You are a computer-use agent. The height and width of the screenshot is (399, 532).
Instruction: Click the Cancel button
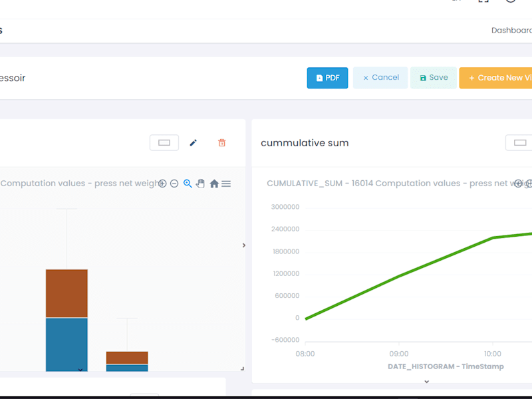(380, 78)
